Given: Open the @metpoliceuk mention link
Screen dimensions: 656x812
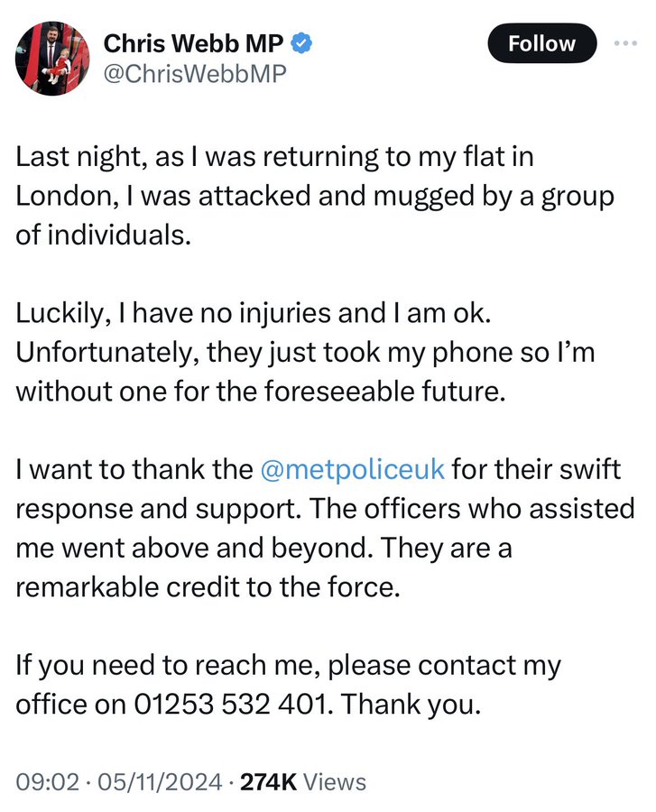Looking at the screenshot, I should point(352,470).
